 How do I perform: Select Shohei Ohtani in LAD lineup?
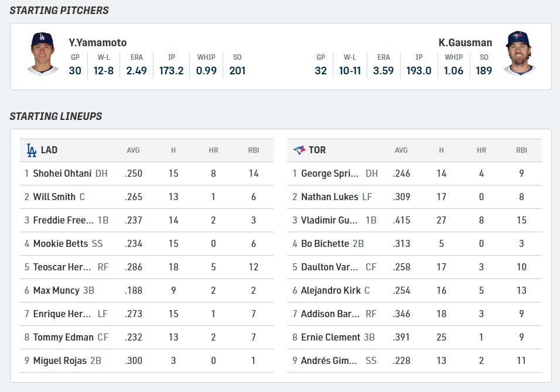[62, 174]
